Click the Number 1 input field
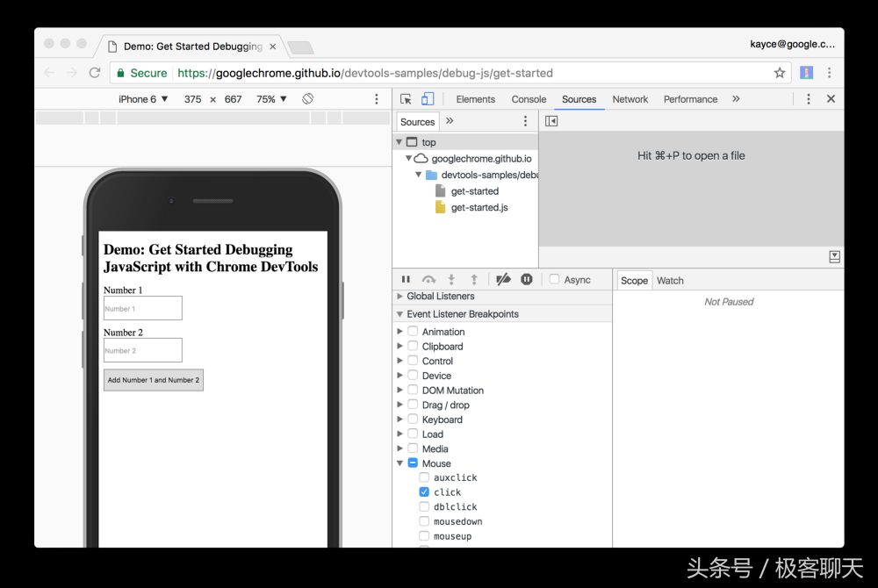Viewport: 878px width, 588px height. [x=142, y=308]
